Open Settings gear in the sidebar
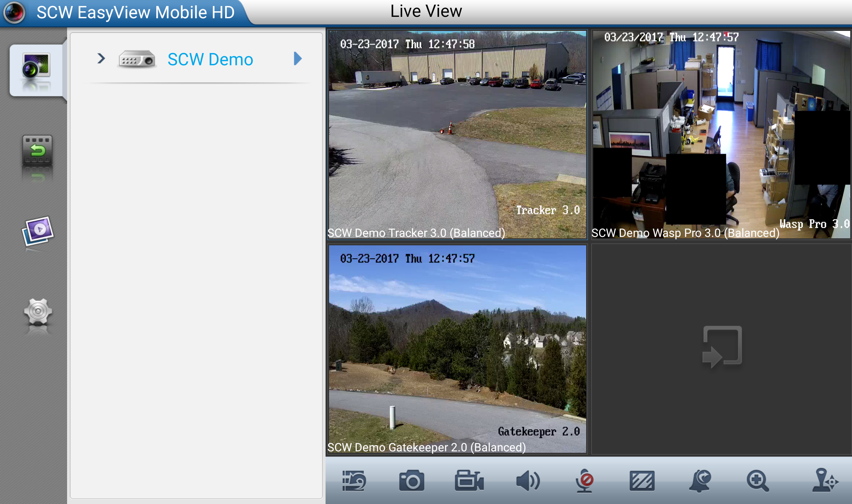 point(38,311)
